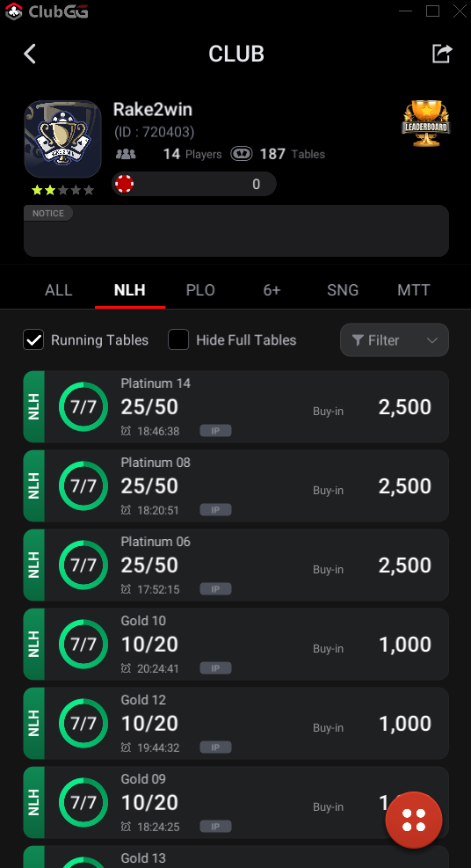Click the red chip balance icon
This screenshot has height=868, width=471.
(x=125, y=184)
